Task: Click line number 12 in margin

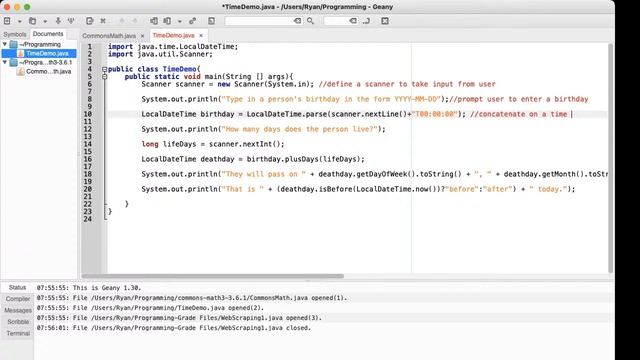Action: pyautogui.click(x=87, y=129)
